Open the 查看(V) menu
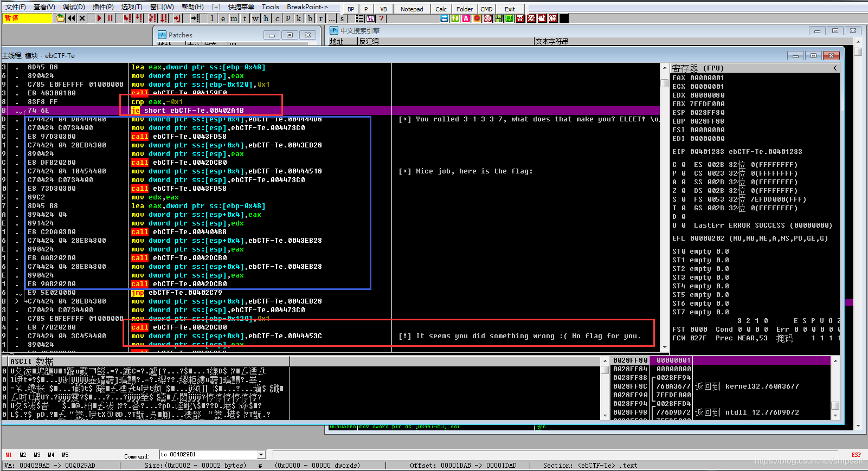The width and height of the screenshot is (868, 471). pos(44,7)
